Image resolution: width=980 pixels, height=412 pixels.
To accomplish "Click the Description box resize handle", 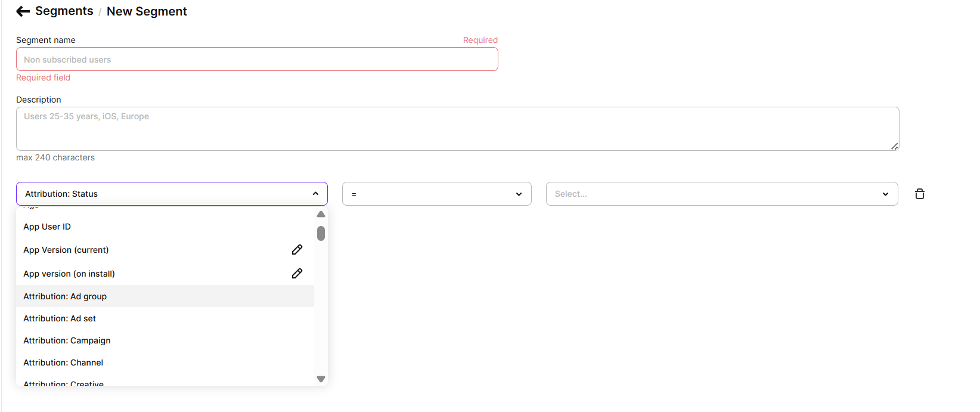I will click(x=894, y=146).
